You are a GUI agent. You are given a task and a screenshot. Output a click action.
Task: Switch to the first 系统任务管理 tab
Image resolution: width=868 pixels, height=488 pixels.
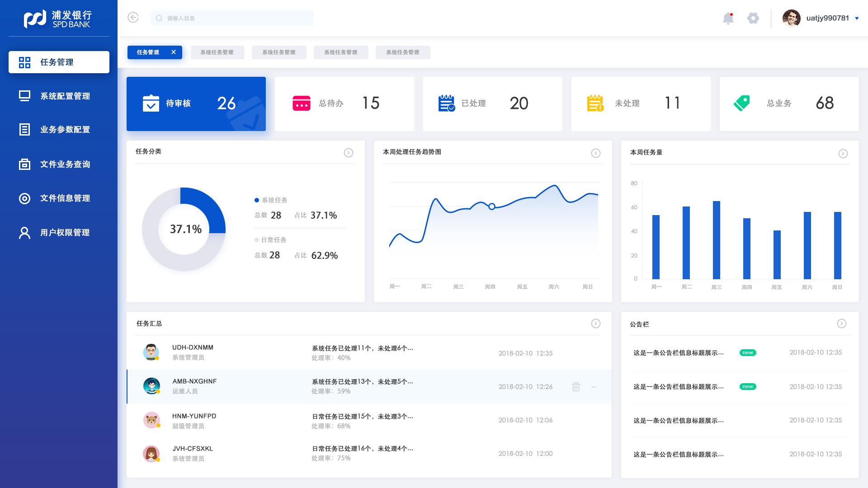click(217, 52)
